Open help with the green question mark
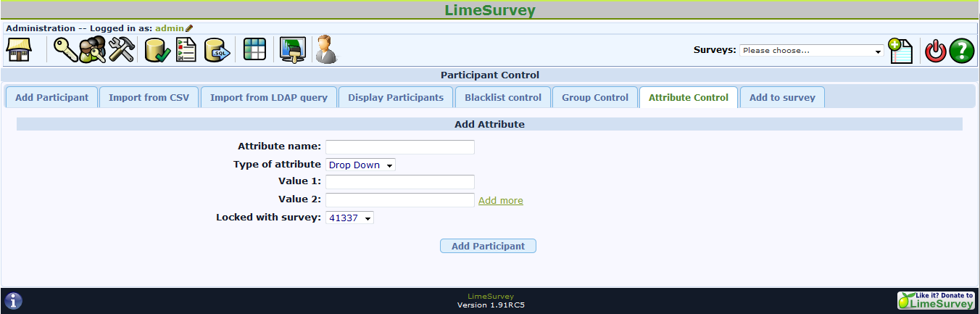 pos(961,51)
